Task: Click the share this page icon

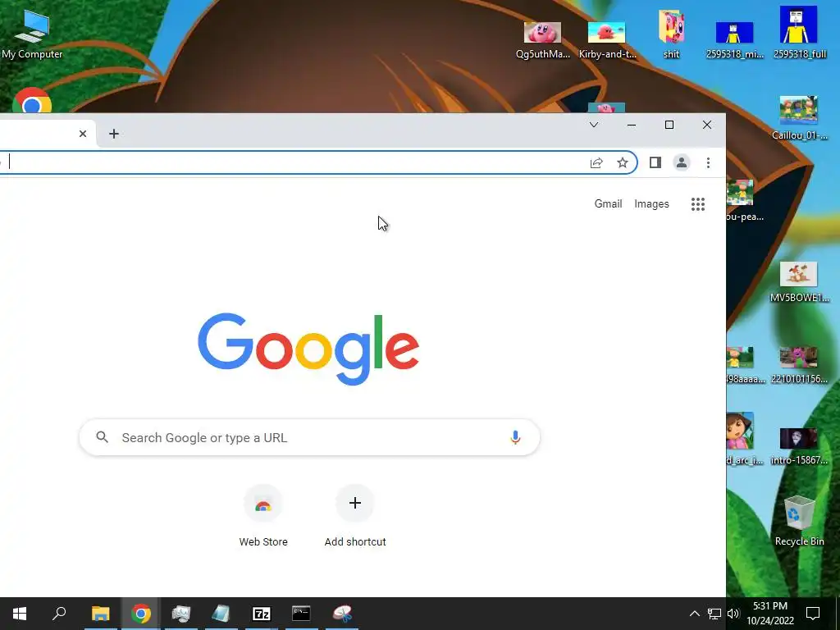Action: pos(596,163)
